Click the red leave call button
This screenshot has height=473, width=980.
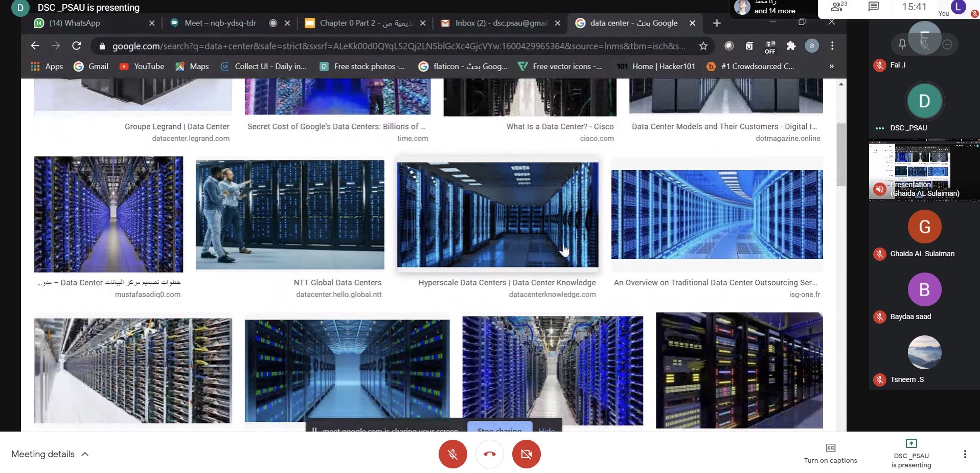[x=489, y=454]
